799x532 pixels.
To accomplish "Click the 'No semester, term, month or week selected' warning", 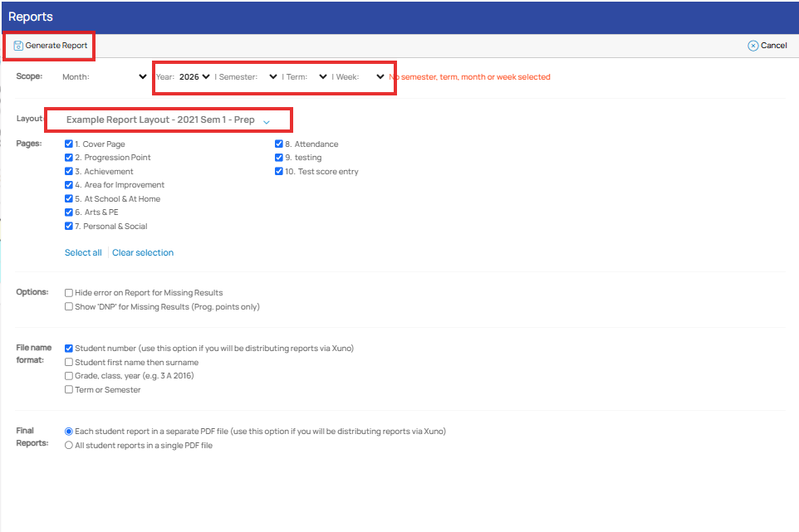I will click(x=470, y=77).
